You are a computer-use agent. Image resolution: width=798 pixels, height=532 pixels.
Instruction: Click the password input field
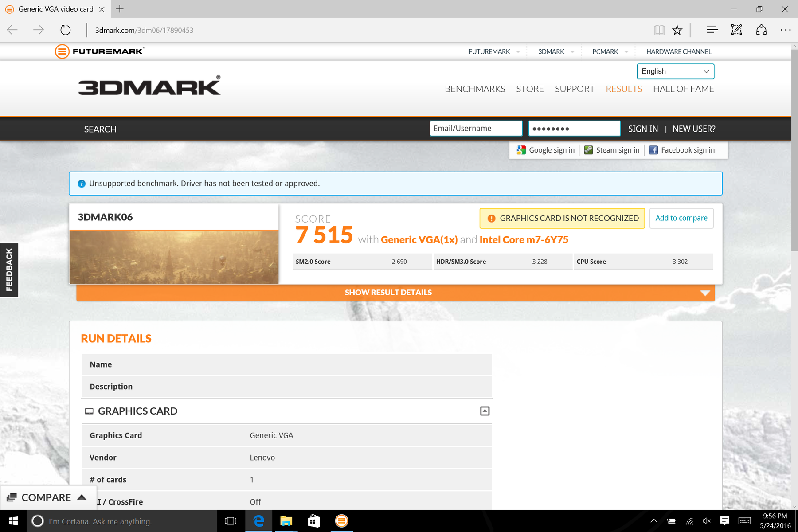tap(574, 129)
